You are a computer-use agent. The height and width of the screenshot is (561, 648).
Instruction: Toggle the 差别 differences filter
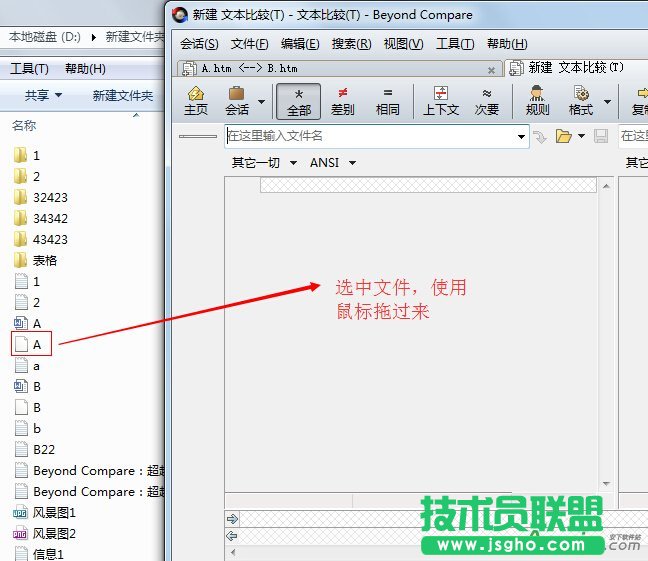click(x=343, y=101)
